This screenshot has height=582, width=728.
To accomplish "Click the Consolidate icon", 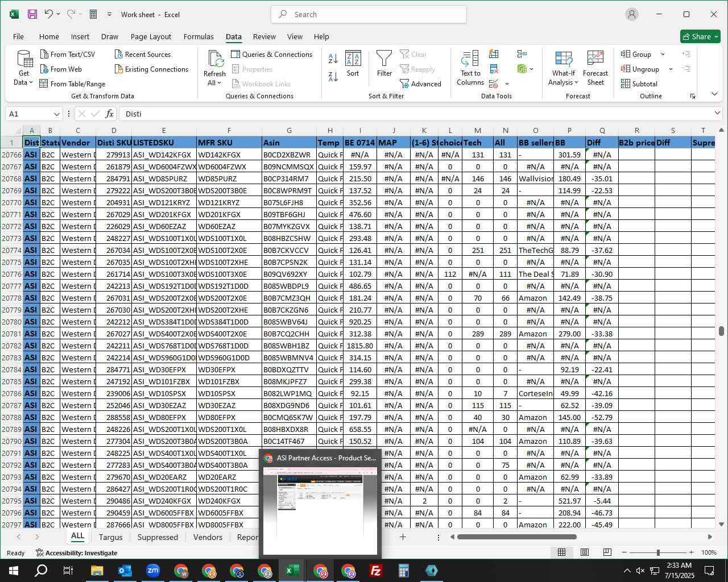I will (x=522, y=54).
